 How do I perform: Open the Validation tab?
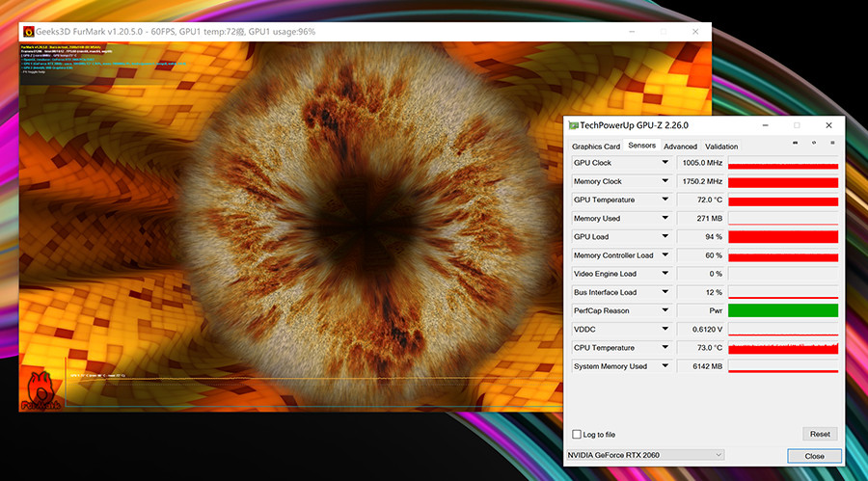721,147
